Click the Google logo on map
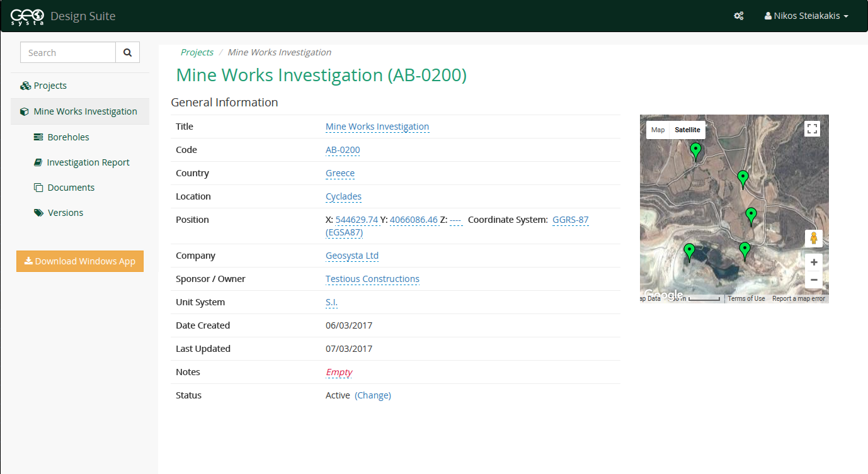The image size is (868, 474). 663,294
